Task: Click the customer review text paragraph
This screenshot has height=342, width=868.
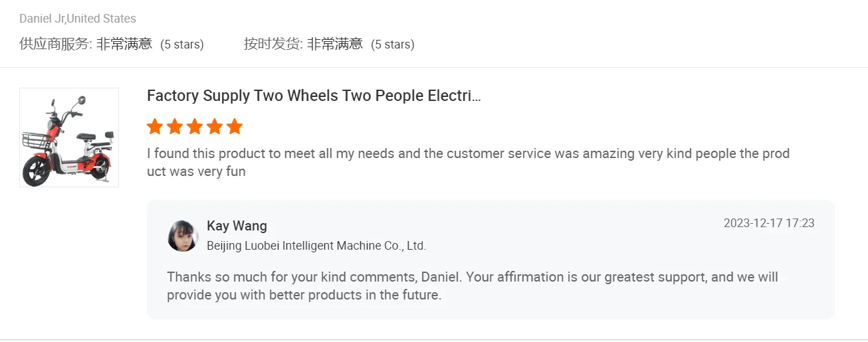Action: 468,163
